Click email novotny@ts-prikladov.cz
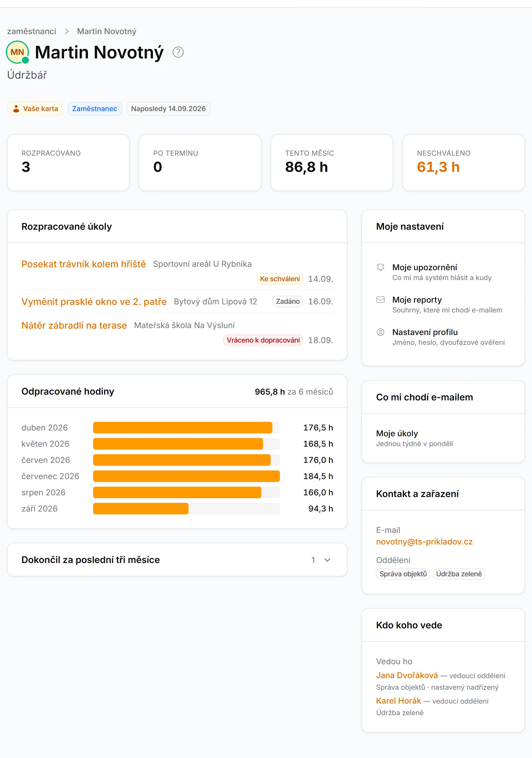 tap(424, 541)
